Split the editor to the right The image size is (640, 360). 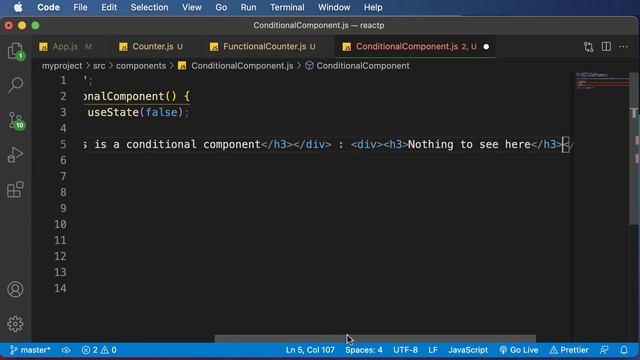point(606,47)
